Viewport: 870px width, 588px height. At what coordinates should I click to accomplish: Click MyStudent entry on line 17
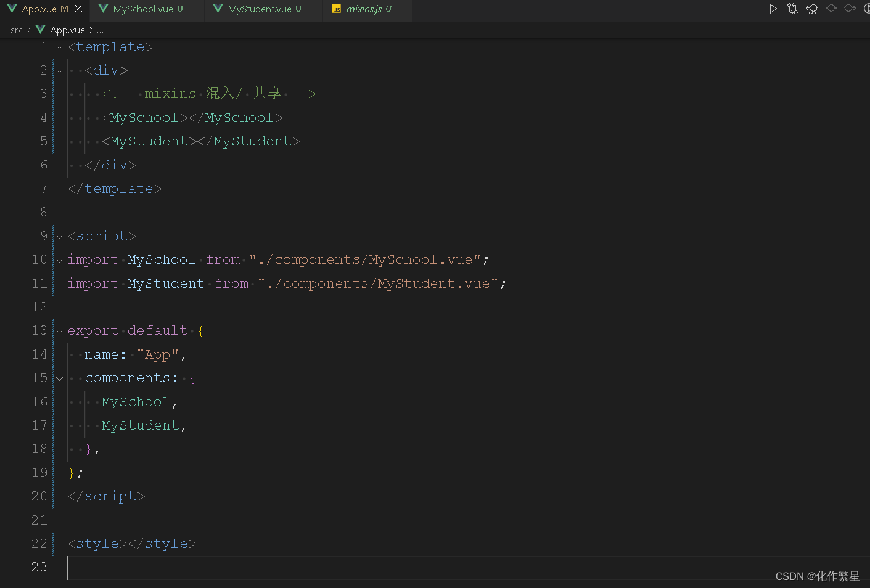[x=140, y=425]
